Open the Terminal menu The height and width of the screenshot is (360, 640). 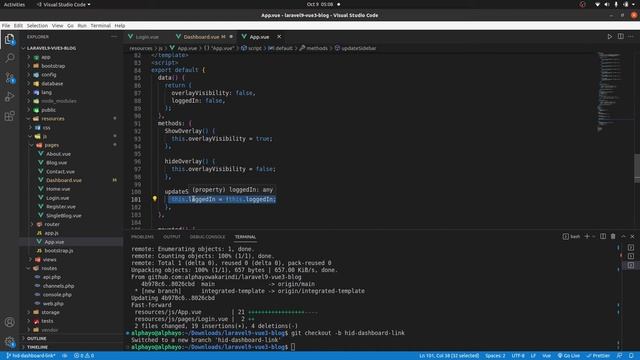(100, 25)
